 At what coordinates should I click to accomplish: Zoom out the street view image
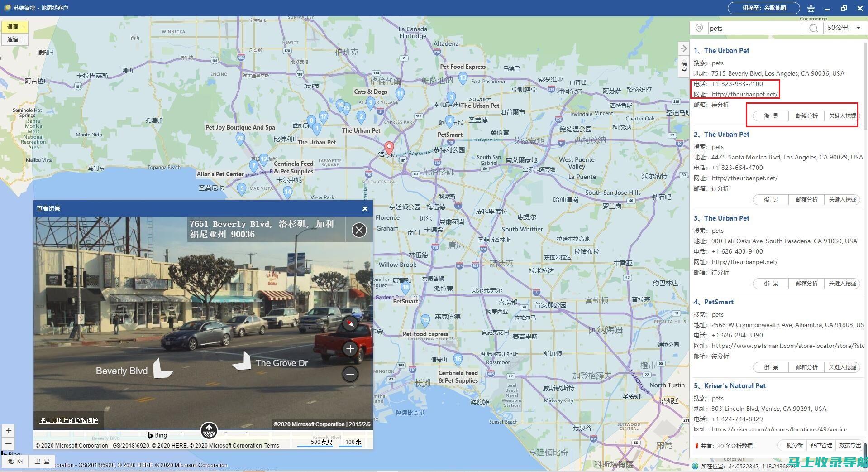click(350, 374)
